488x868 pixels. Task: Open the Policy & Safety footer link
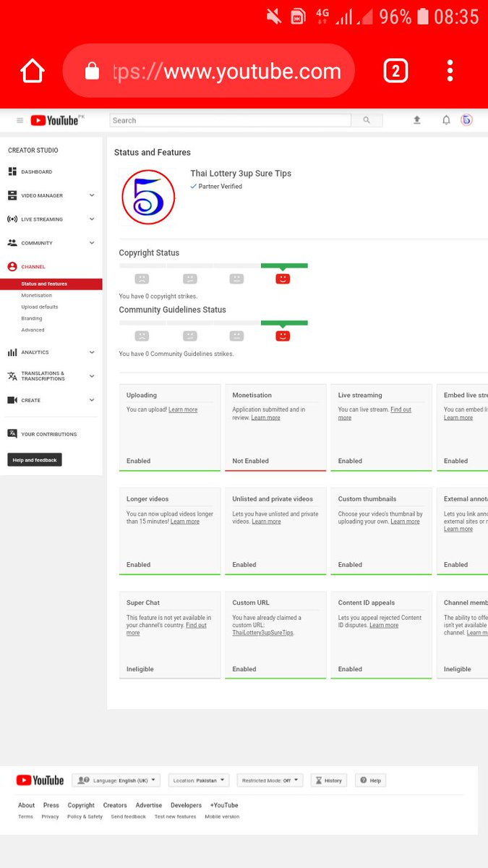pos(85,817)
